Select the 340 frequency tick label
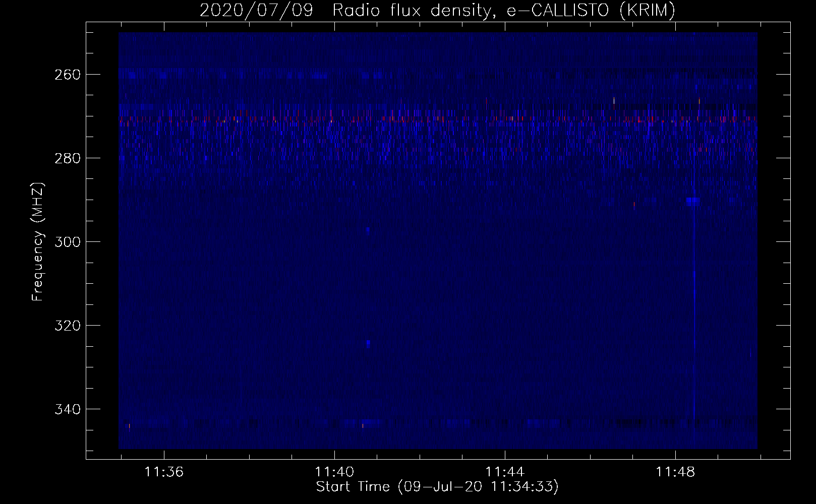 point(67,409)
